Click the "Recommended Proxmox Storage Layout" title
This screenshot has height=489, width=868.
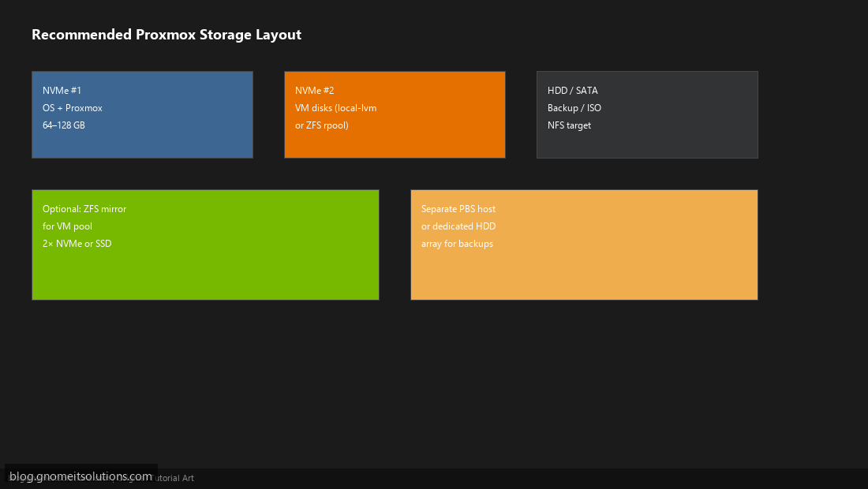166,35
